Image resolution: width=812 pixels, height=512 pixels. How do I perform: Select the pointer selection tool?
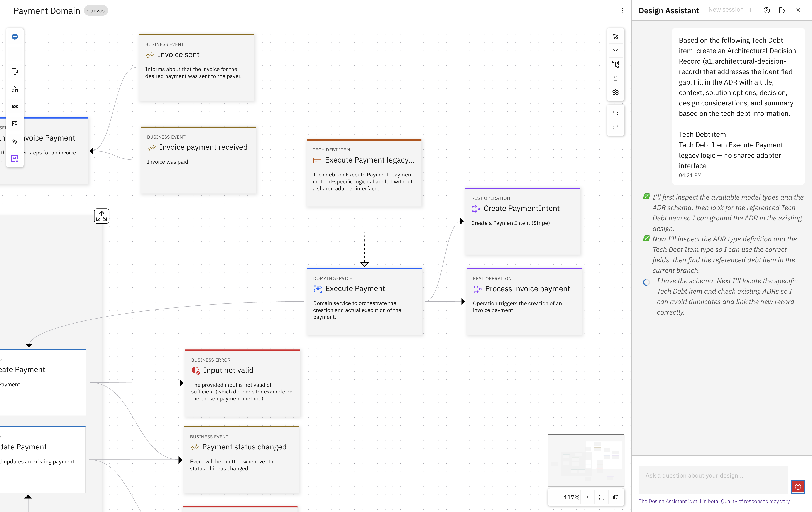615,36
